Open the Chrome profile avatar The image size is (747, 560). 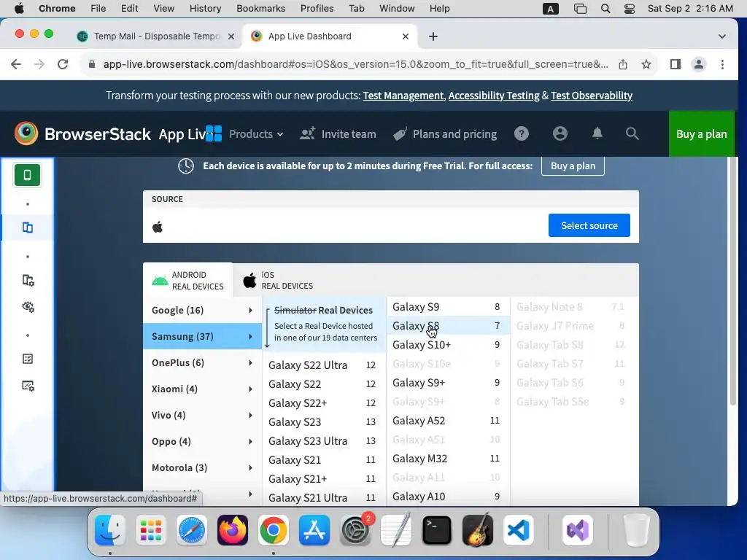tap(699, 64)
